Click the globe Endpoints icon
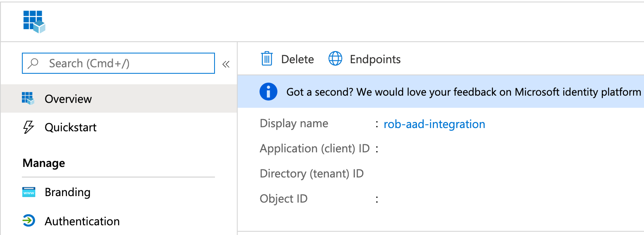Screen dimensions: 644x235 click(335, 59)
